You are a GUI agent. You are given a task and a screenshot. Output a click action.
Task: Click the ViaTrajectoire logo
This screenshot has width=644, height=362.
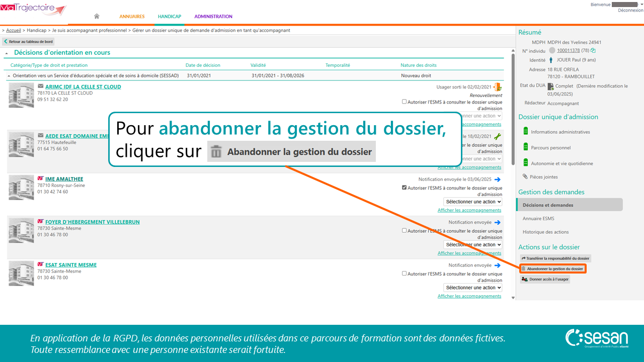click(33, 9)
